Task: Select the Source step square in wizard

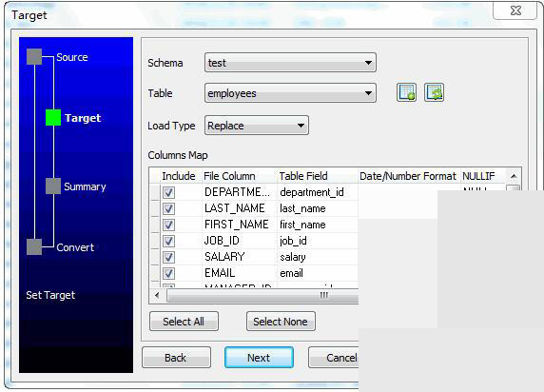Action: click(x=34, y=56)
